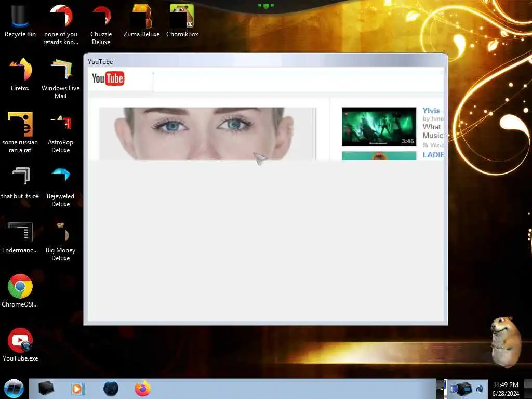Launch the Zuma Deluxe desktop icon
Image resolution: width=532 pixels, height=399 pixels.
pyautogui.click(x=141, y=21)
